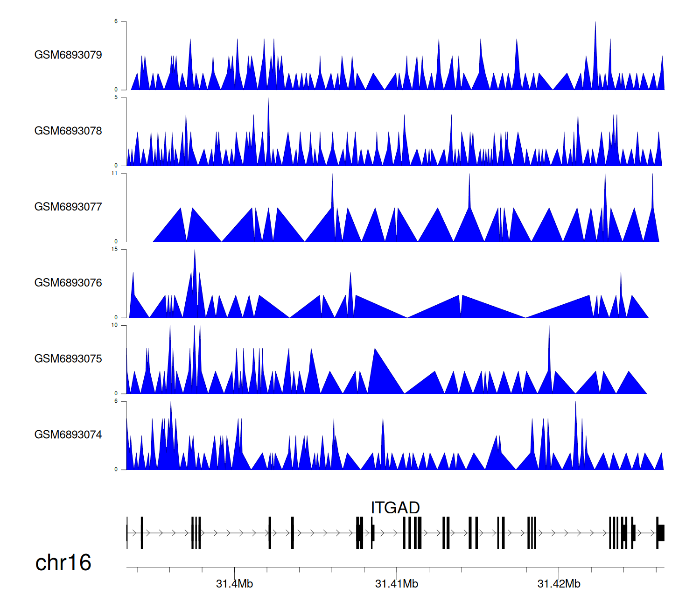Click y-axis maximum value 11 on GSM6893077
Screen dimensions: 700x616
114,174
